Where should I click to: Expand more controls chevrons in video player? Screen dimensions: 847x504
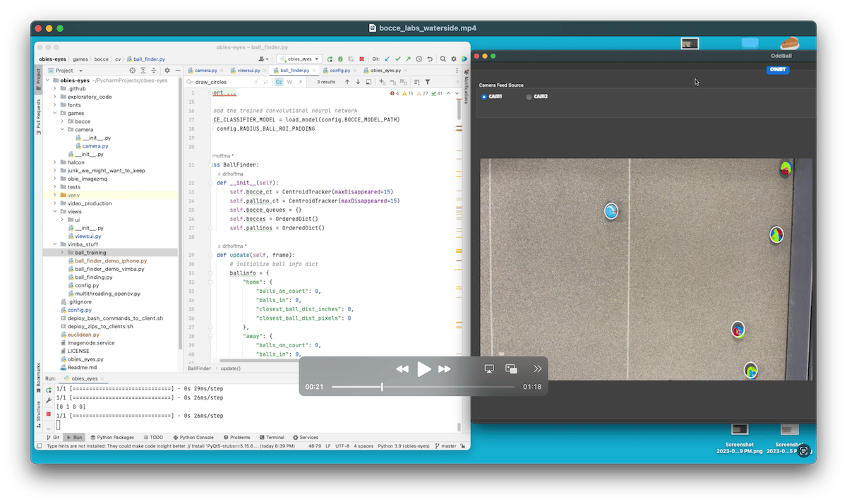point(537,368)
